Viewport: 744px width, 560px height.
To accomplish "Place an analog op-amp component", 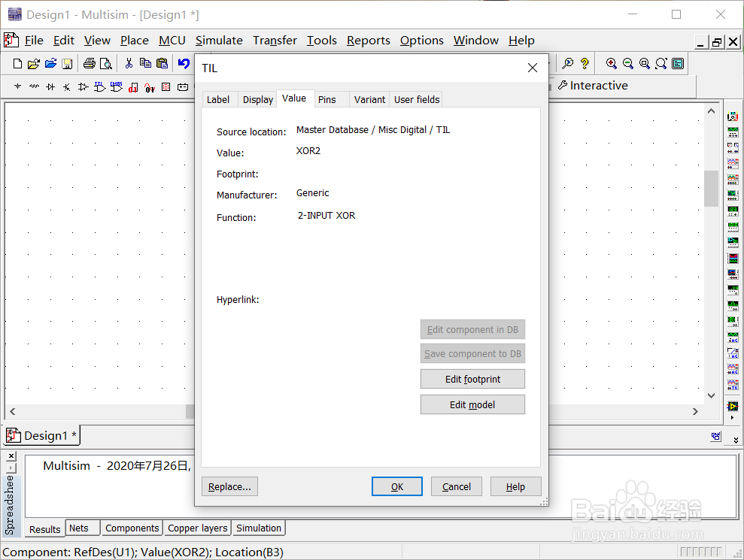I will tap(83, 86).
